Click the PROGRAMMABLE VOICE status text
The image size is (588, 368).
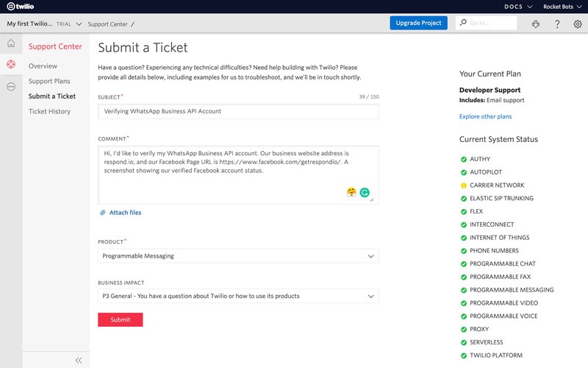(503, 316)
